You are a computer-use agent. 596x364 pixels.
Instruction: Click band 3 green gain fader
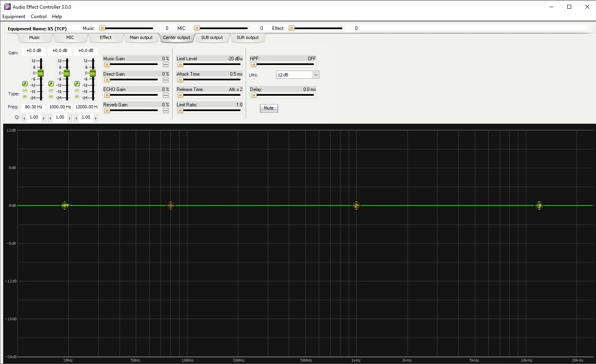pos(92,73)
